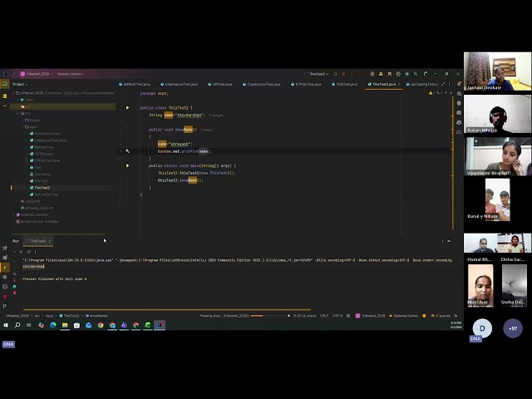The width and height of the screenshot is (532, 399).
Task: Open Terminal tool window icon in left sidebar
Action: 5,287
